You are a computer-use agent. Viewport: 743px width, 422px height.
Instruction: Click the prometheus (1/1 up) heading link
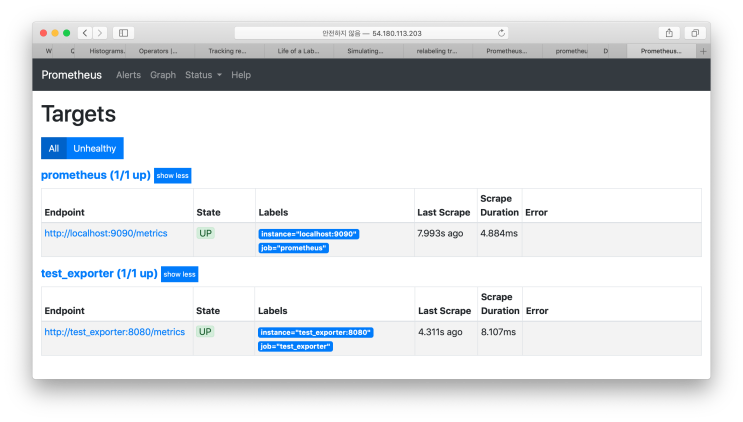(x=96, y=175)
